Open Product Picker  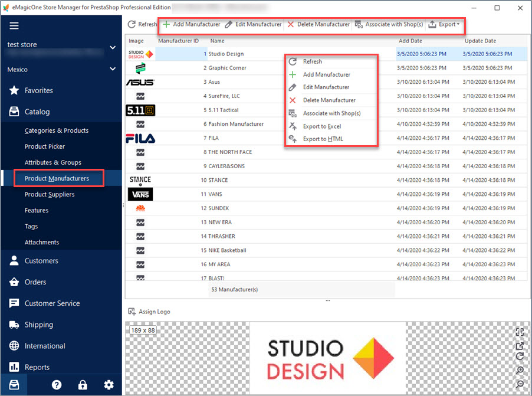point(44,146)
